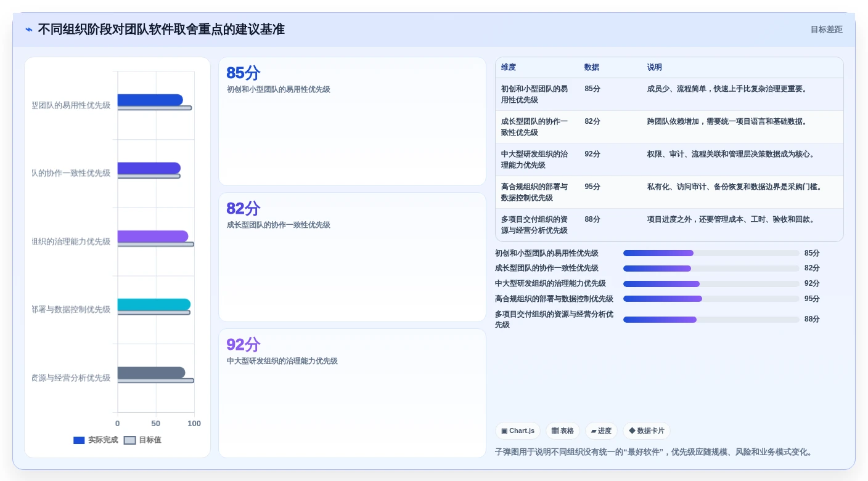The width and height of the screenshot is (868, 481).
Task: Click the Chart.js tag chip
Action: [x=518, y=430]
